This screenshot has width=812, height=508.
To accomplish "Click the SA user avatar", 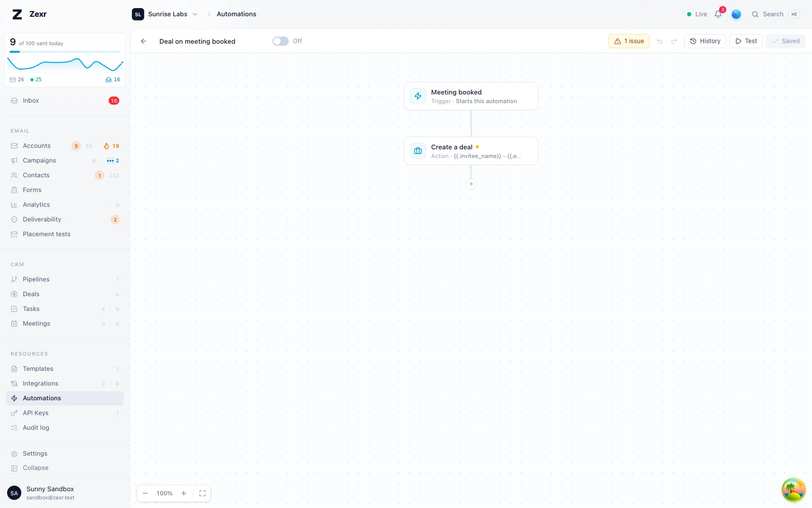I will pos(14,493).
